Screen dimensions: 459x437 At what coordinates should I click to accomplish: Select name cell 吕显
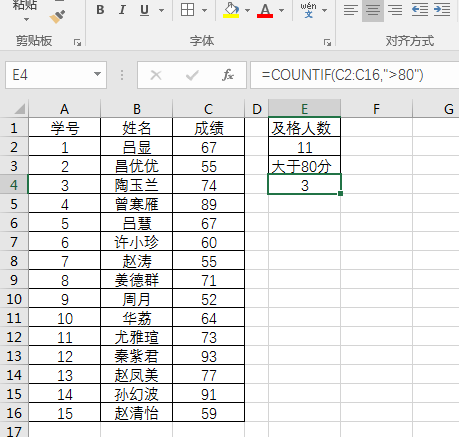coord(137,147)
